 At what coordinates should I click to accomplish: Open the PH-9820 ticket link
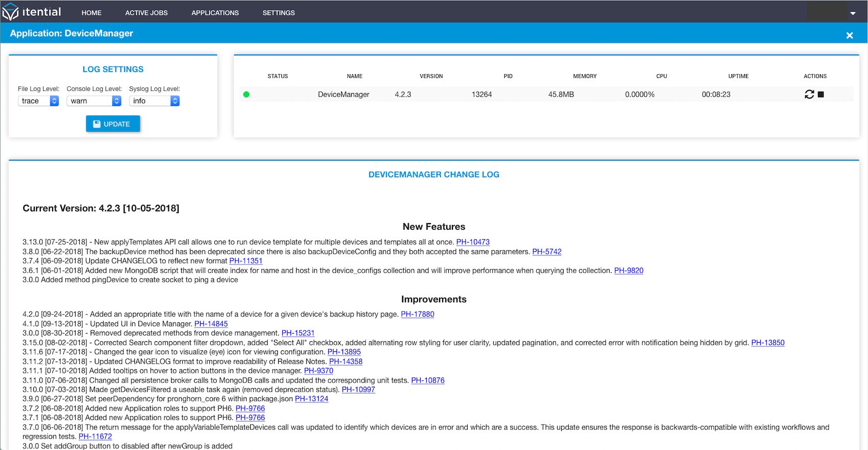tap(629, 271)
